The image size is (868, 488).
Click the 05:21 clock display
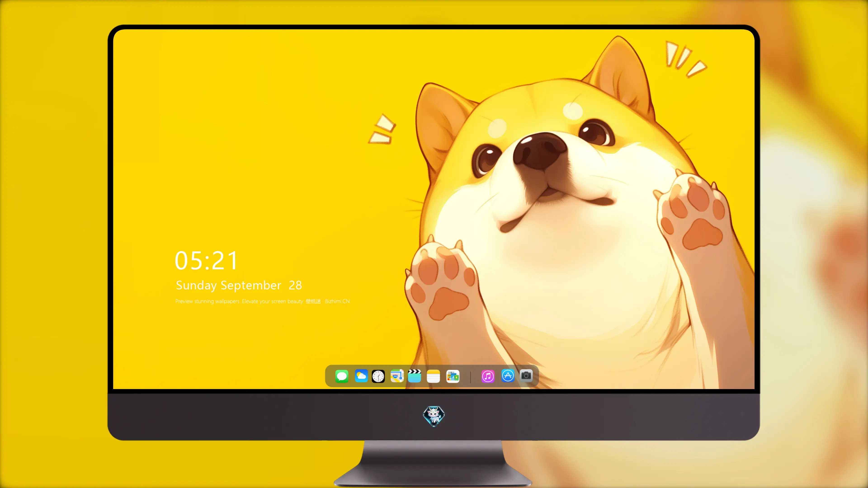tap(206, 261)
